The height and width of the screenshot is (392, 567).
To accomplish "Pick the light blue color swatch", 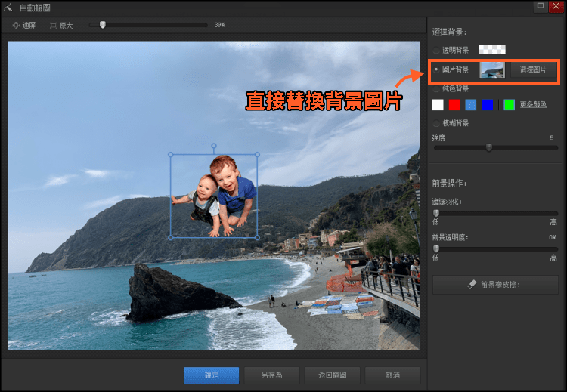I will tap(471, 105).
